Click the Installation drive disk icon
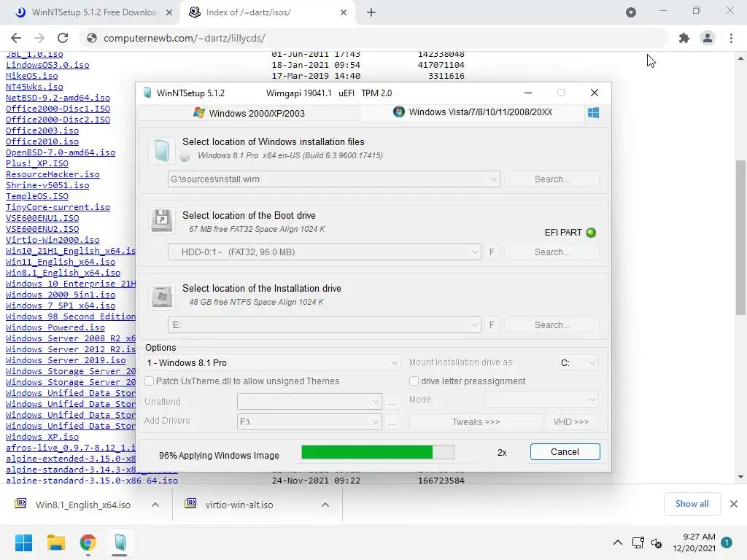This screenshot has height=560, width=747. (x=161, y=296)
